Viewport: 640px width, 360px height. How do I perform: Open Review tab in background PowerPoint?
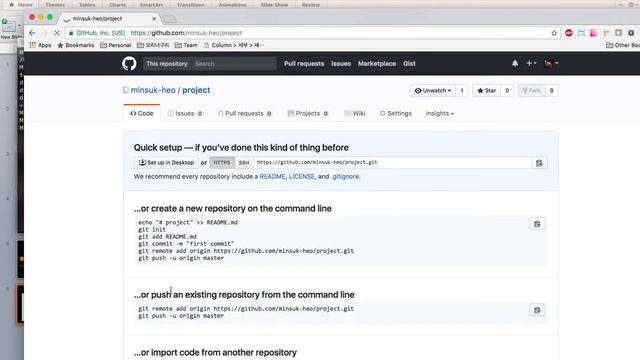[311, 5]
